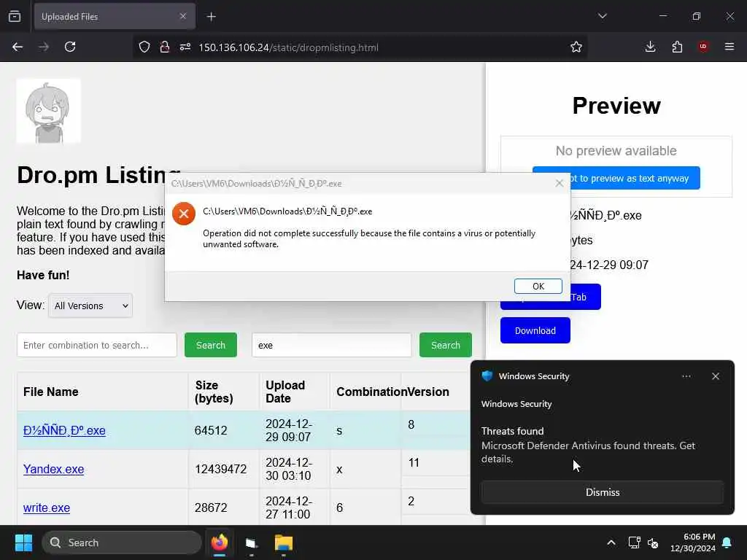
Task: Show hidden system tray icons
Action: (x=611, y=542)
